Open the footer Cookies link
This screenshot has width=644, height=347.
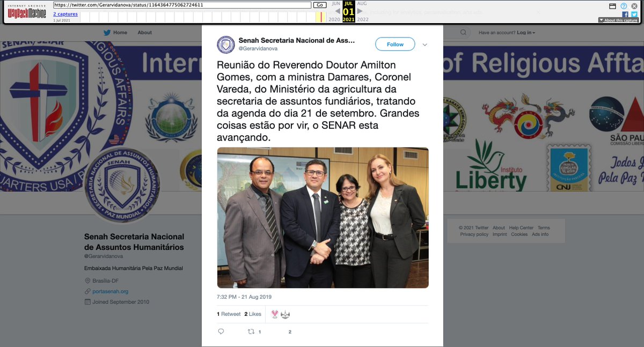click(519, 234)
